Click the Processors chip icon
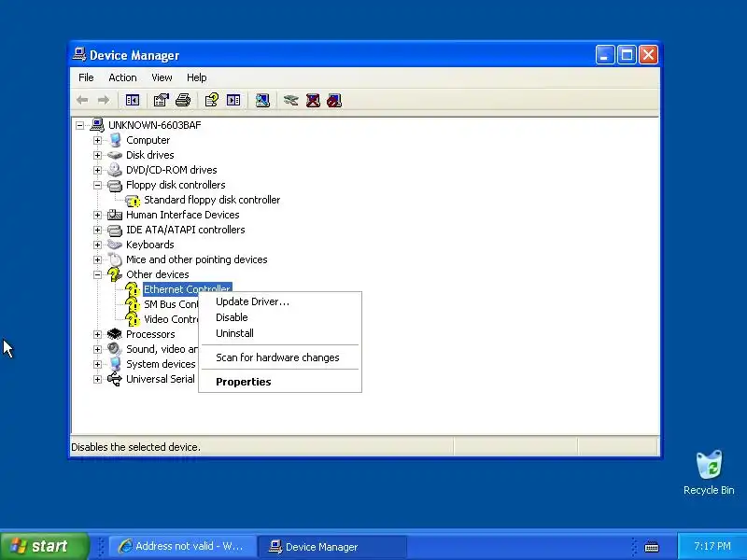The height and width of the screenshot is (560, 747). coord(115,334)
